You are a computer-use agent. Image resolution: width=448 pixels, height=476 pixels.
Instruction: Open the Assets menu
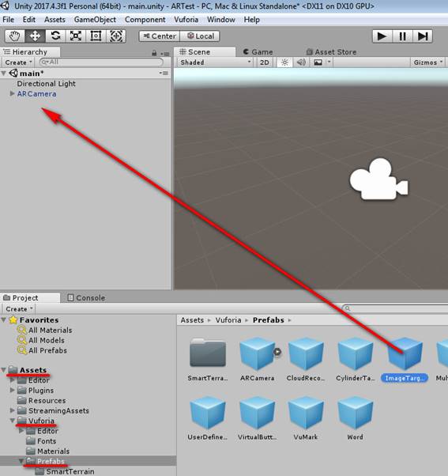pyautogui.click(x=55, y=20)
